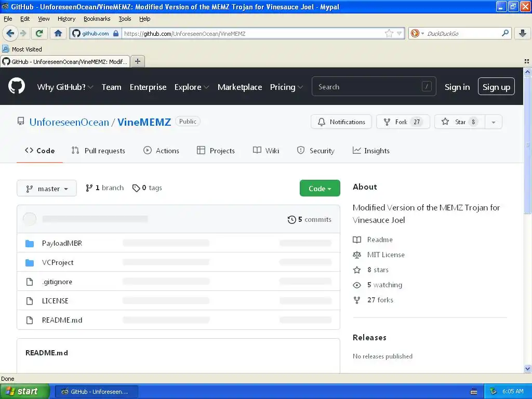
Task: Click the Most Visited bookmarks icon
Action: click(x=5, y=49)
